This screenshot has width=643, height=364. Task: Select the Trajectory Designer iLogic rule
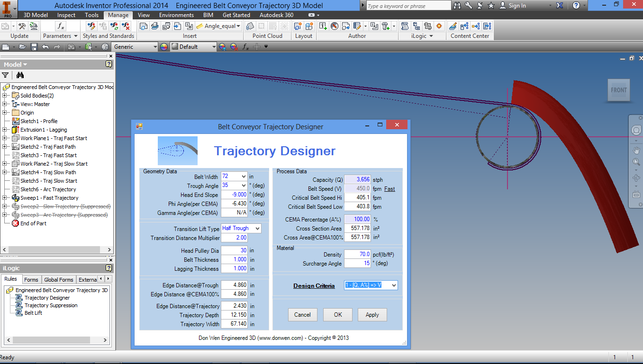(x=47, y=298)
